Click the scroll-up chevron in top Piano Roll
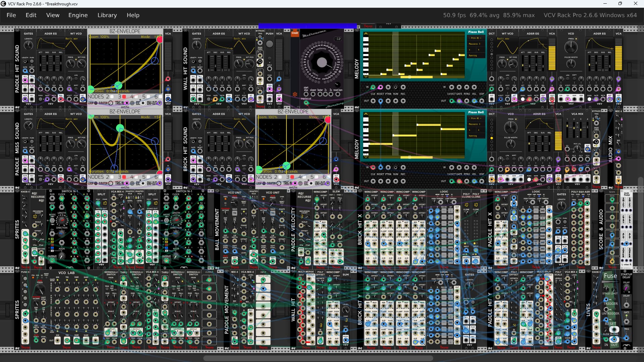 [366, 34]
